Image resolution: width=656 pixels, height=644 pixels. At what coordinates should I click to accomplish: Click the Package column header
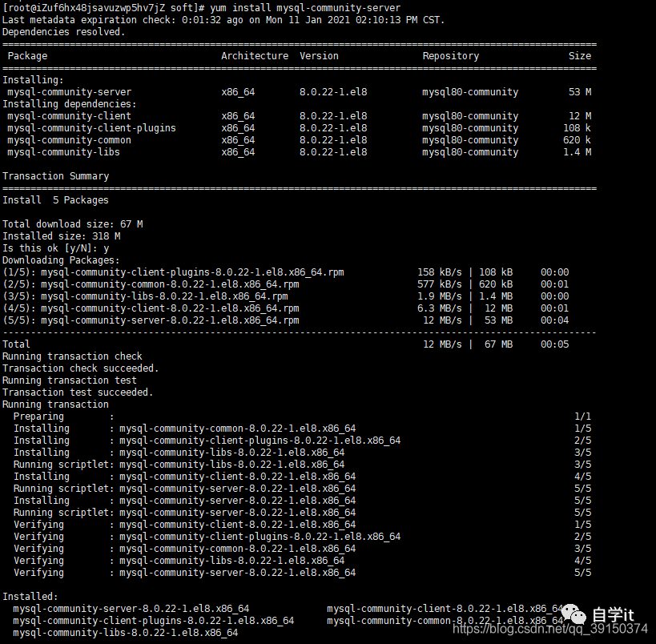coord(27,56)
